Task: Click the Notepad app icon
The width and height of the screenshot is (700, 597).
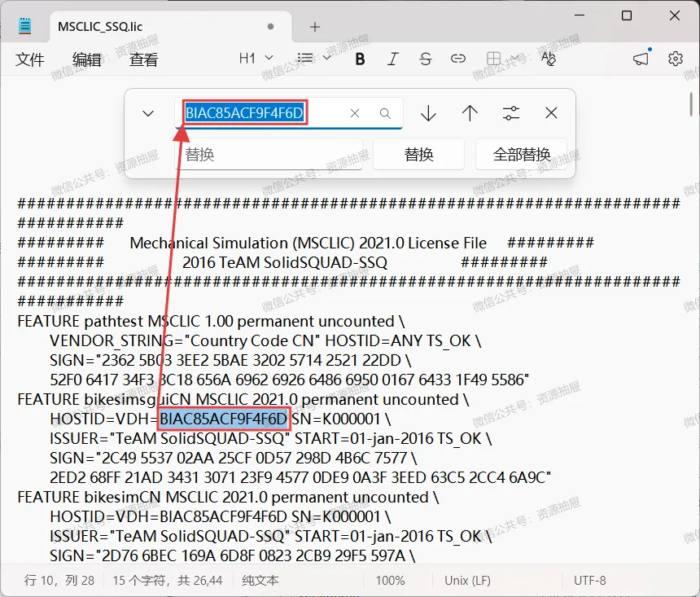Action: point(25,25)
